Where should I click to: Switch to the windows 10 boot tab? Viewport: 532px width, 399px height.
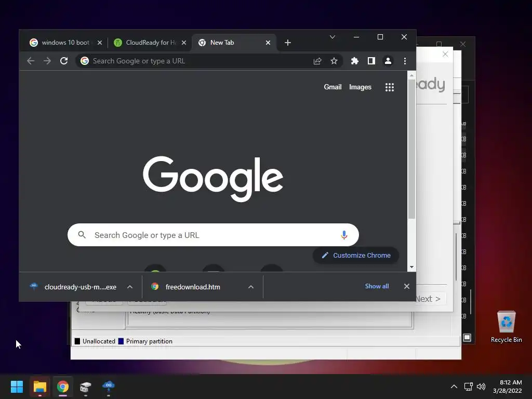pyautogui.click(x=64, y=43)
